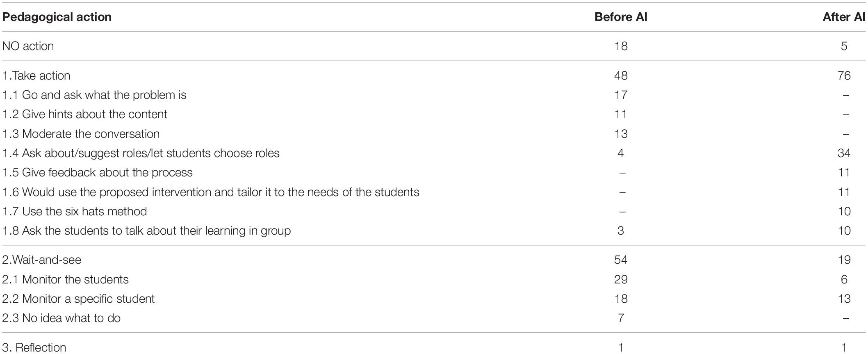Viewport: 868px width, 354px height.
Task: Select '2.2 Monitor a specific student'
Action: [78, 299]
